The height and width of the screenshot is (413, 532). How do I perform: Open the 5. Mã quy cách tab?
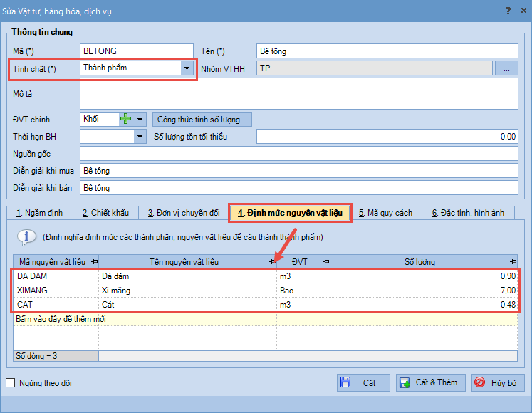(386, 213)
